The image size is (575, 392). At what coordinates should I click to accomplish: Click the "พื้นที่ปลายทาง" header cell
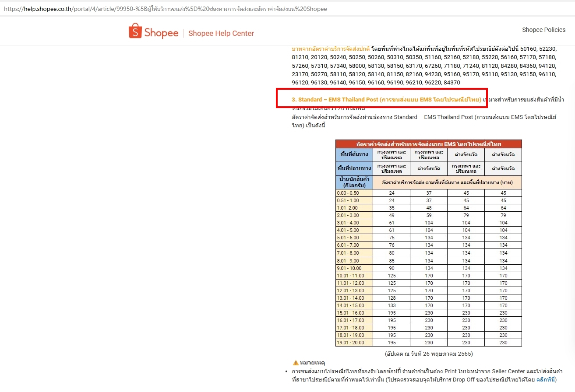pos(354,168)
